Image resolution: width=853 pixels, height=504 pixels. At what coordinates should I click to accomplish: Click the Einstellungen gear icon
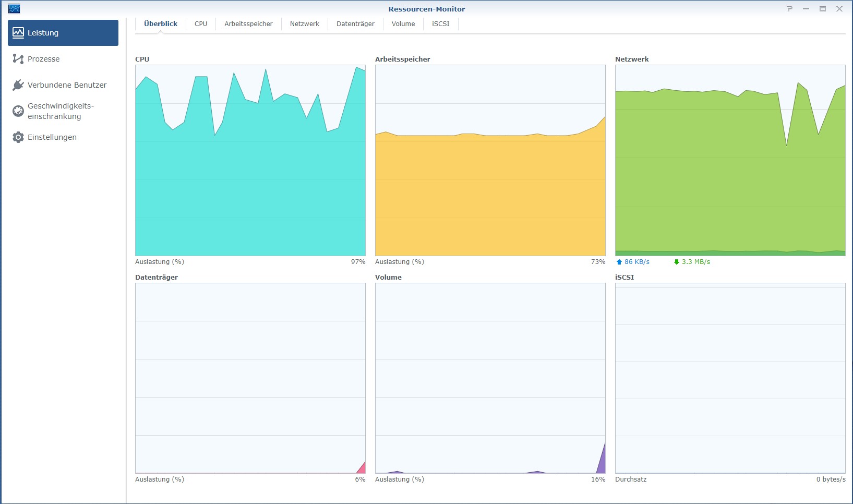[18, 137]
